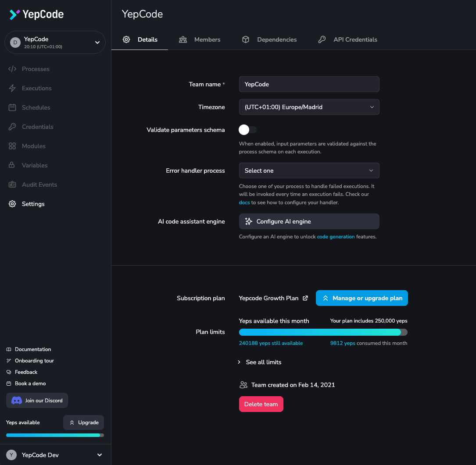Click Book a demo link

tap(30, 384)
